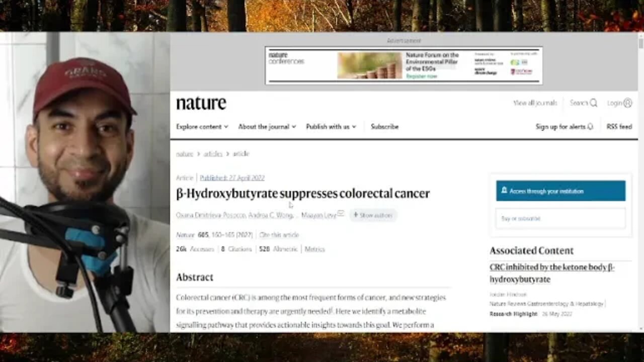Screen dimensions: 644x362
Task: Expand the Publish with us menu
Action: pyautogui.click(x=331, y=127)
